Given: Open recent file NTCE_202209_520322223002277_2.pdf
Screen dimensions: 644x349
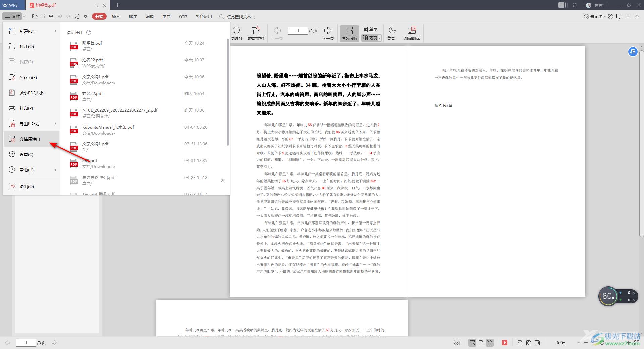Looking at the screenshot, I should tap(144, 113).
